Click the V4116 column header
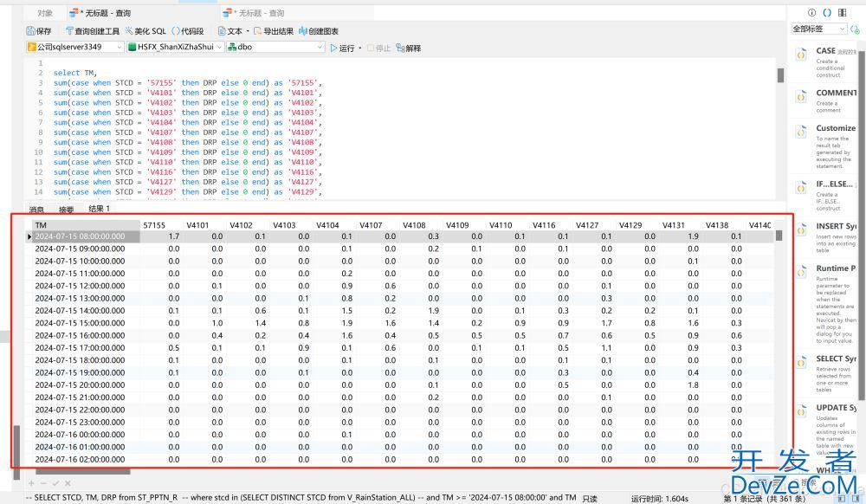The height and width of the screenshot is (504, 866). pyautogui.click(x=551, y=225)
